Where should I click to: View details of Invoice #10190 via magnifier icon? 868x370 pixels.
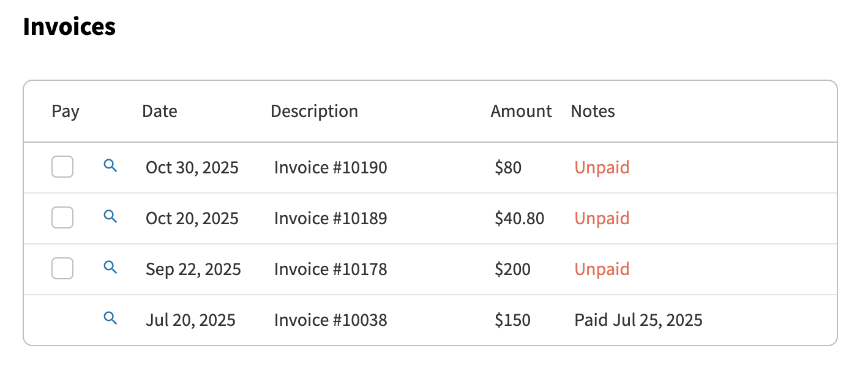click(x=110, y=165)
